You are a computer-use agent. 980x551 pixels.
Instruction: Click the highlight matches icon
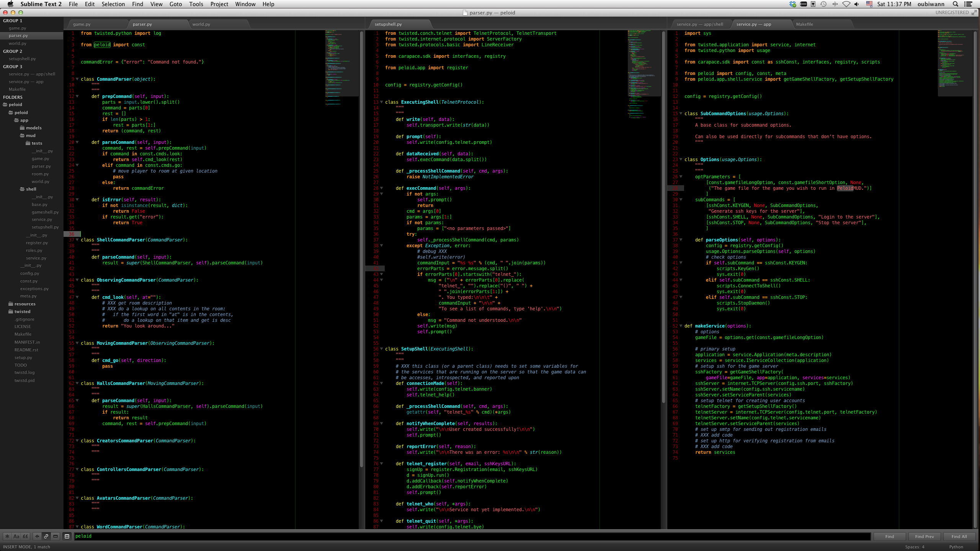67,536
